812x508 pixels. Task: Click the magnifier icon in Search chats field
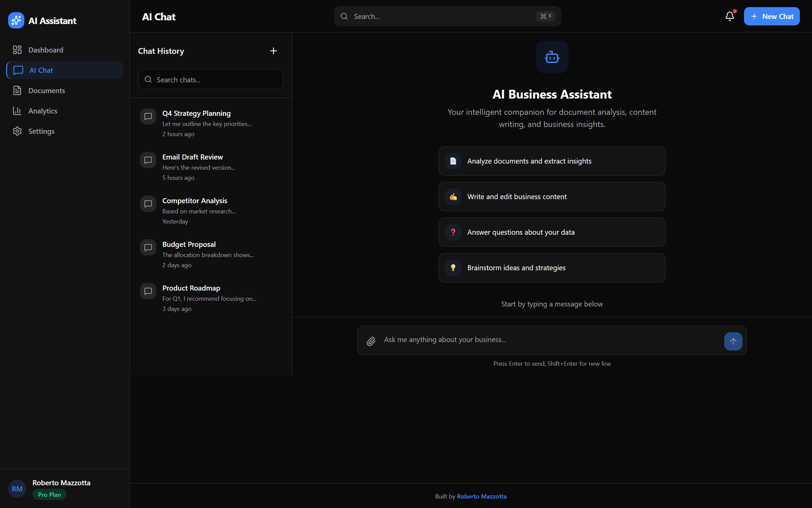click(x=148, y=79)
